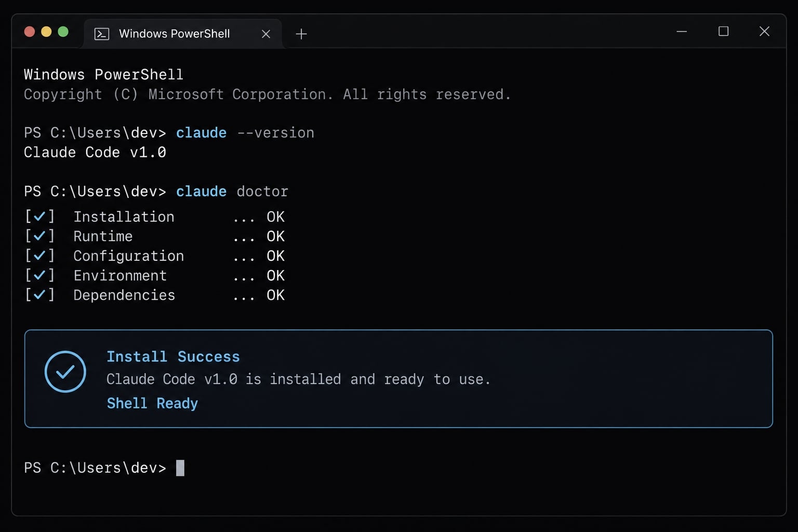The height and width of the screenshot is (532, 798).
Task: Click the red traffic-light dot
Action: pos(30,32)
